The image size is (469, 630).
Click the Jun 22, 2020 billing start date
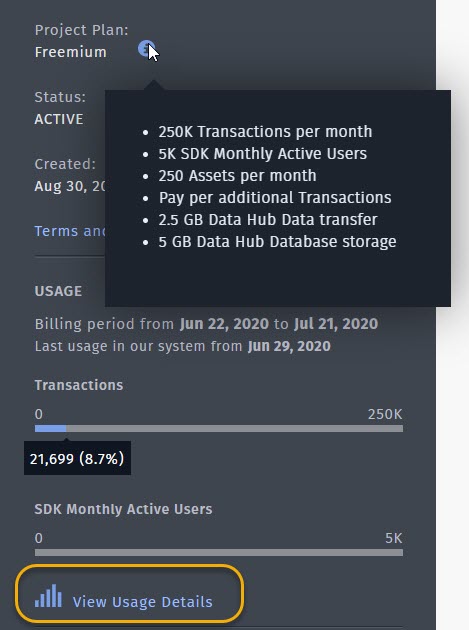224,324
